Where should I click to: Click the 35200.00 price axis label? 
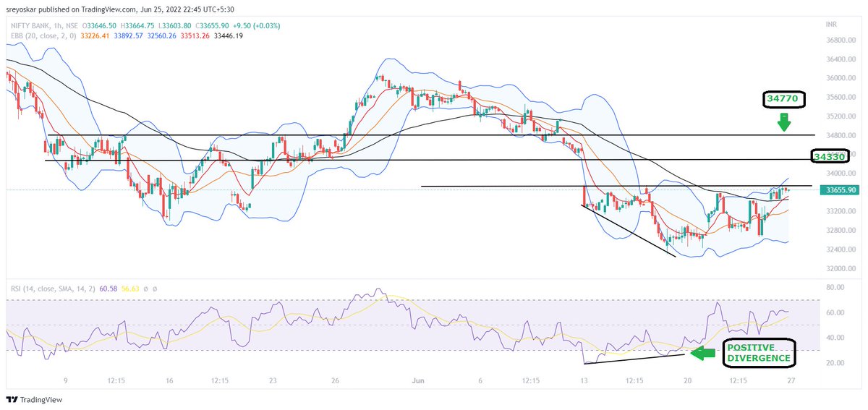click(x=841, y=116)
